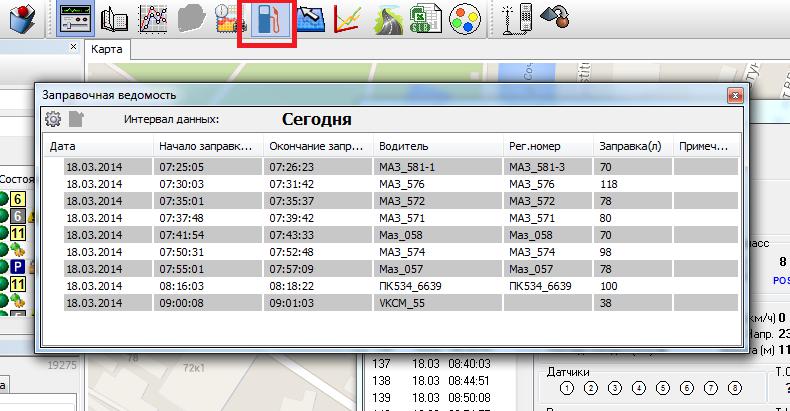Click the export document icon beside gear

pyautogui.click(x=77, y=119)
